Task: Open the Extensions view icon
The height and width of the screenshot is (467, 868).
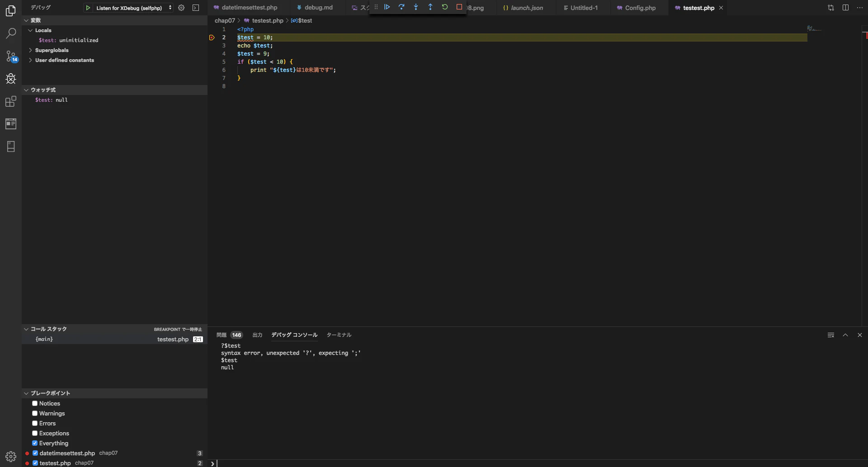Action: pyautogui.click(x=11, y=101)
